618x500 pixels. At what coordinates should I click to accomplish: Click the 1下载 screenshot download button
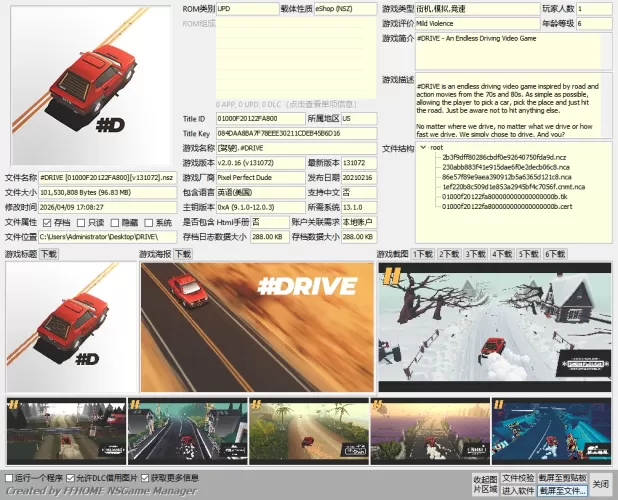click(423, 254)
